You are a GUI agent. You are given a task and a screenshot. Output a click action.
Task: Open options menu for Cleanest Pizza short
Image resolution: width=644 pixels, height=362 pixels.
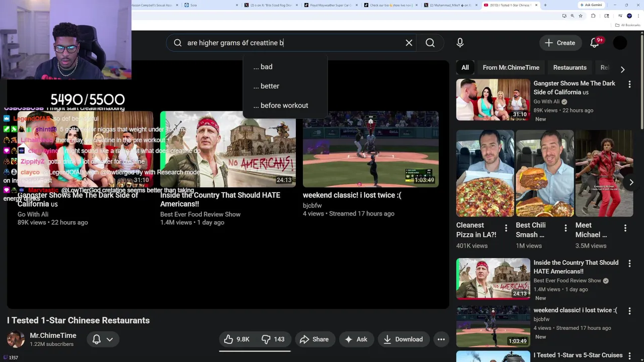pyautogui.click(x=506, y=228)
